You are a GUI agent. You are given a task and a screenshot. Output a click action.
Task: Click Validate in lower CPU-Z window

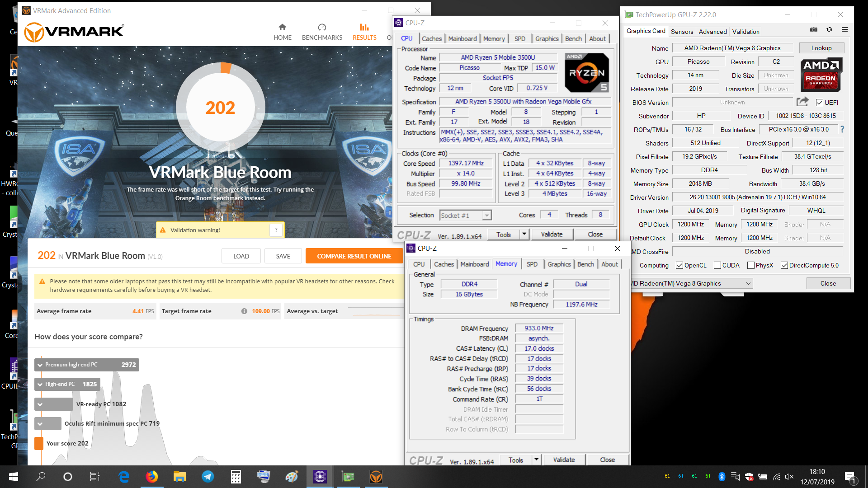click(x=564, y=460)
